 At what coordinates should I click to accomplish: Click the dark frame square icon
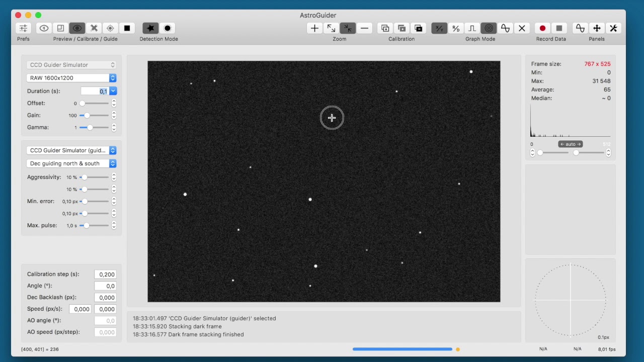click(60, 28)
